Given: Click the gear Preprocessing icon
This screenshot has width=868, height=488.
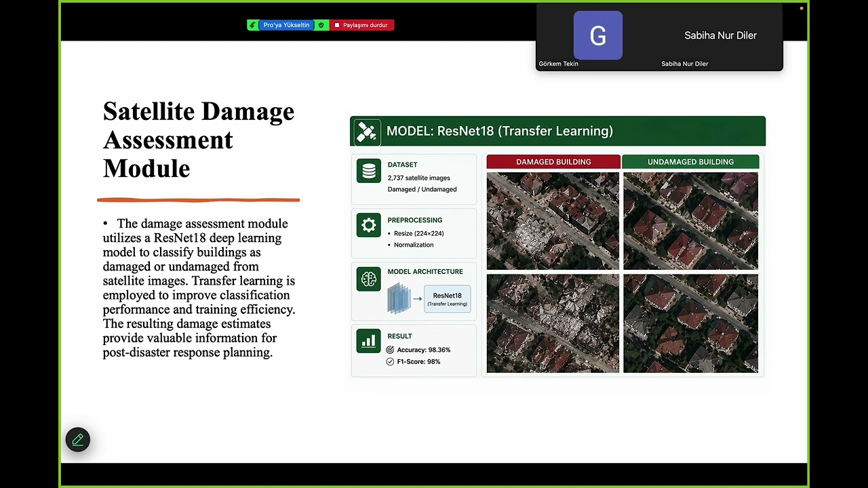Looking at the screenshot, I should click(x=369, y=226).
